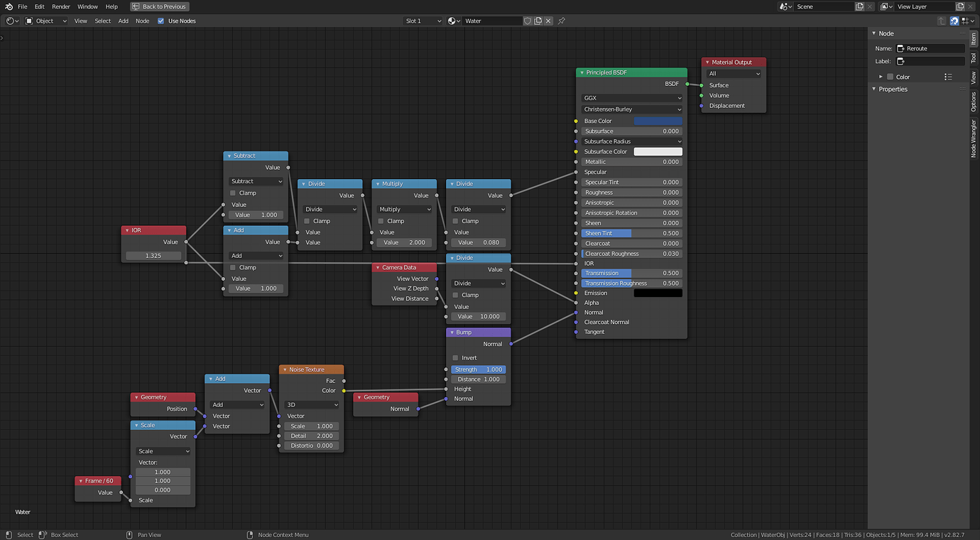Switch to the Tool sidebar tab

point(974,58)
